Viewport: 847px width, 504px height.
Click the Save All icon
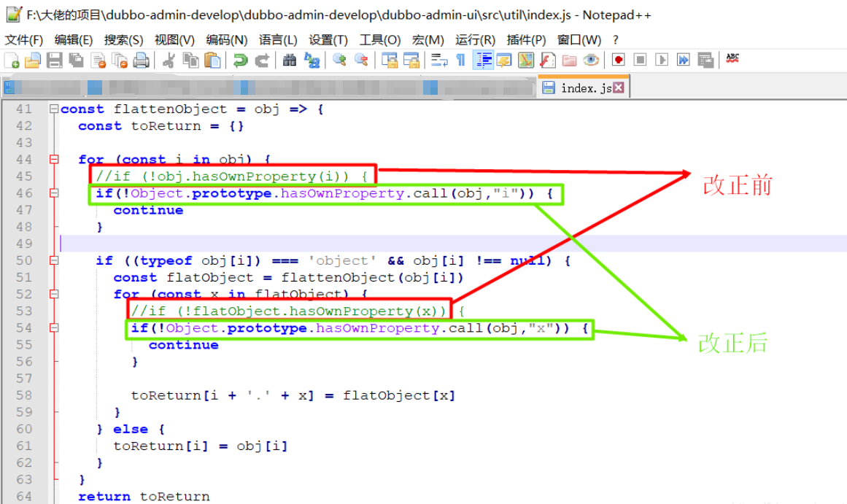tap(76, 60)
